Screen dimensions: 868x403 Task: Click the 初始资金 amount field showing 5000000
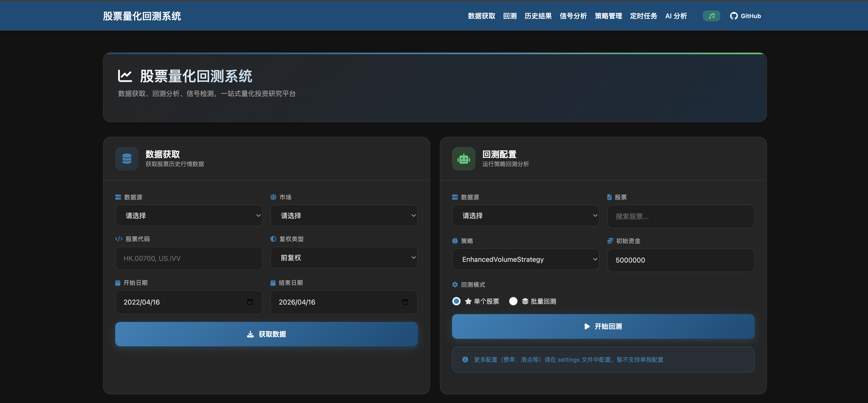[x=680, y=260]
